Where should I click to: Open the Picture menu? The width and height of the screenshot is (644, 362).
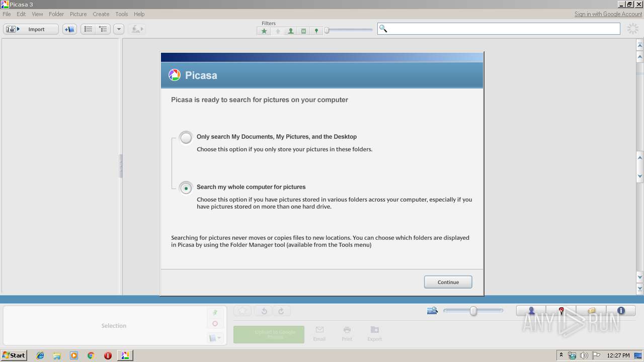pyautogui.click(x=78, y=14)
